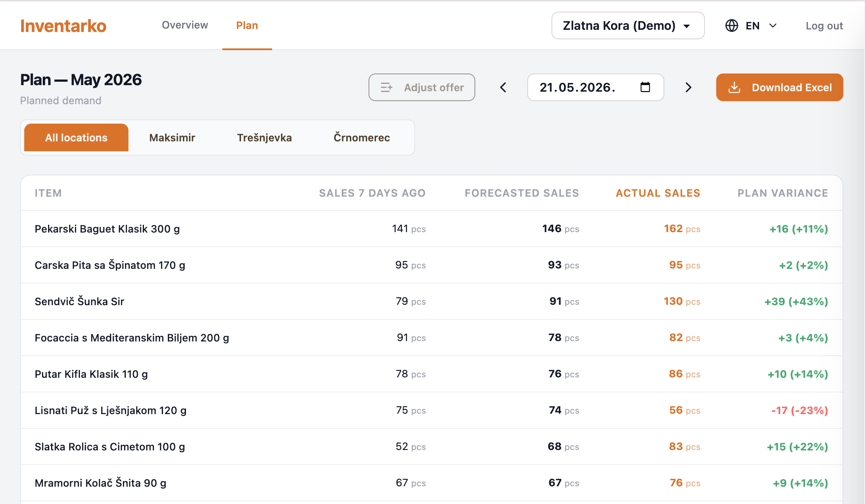Switch to Trešnjevka location
The height and width of the screenshot is (504, 865).
point(264,137)
